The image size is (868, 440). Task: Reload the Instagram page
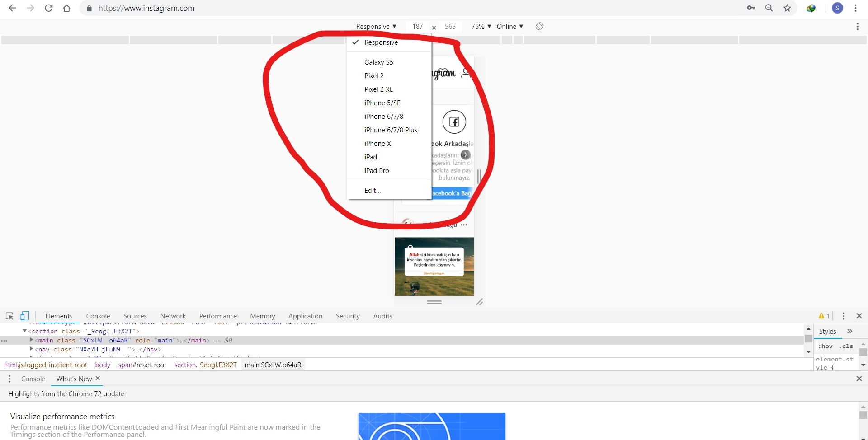point(48,8)
